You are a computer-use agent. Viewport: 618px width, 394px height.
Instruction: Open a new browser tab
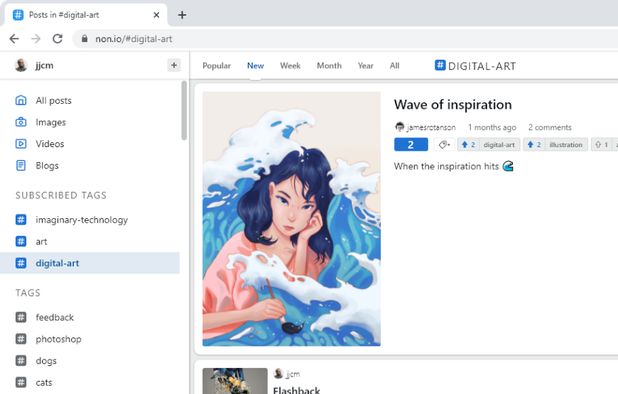(182, 15)
